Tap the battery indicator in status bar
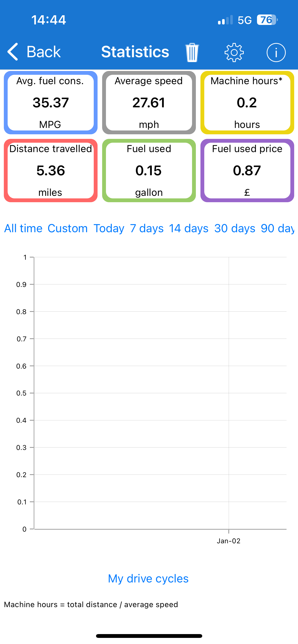The width and height of the screenshot is (298, 644). coord(267,20)
